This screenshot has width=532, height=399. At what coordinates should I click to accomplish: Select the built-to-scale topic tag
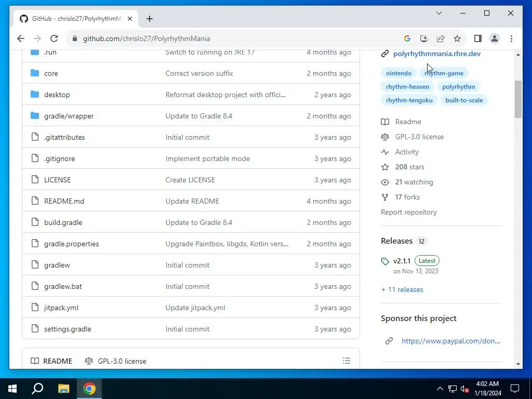[x=464, y=100]
